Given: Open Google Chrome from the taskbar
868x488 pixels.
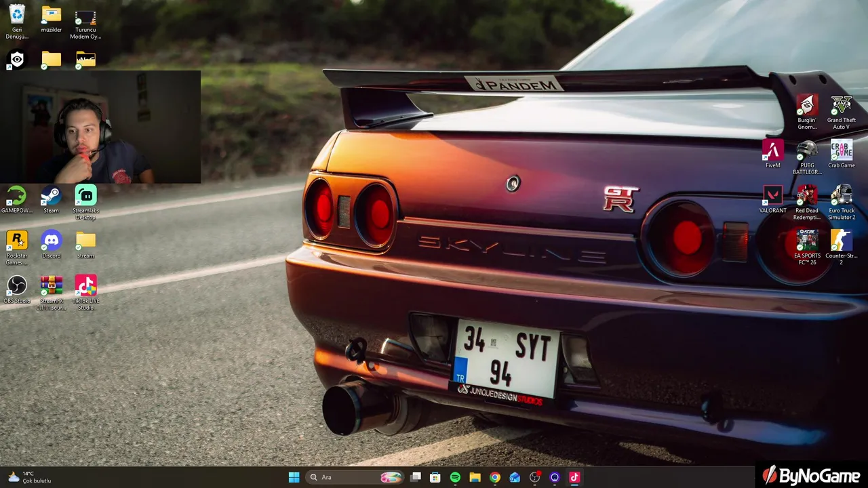Looking at the screenshot, I should point(495,477).
